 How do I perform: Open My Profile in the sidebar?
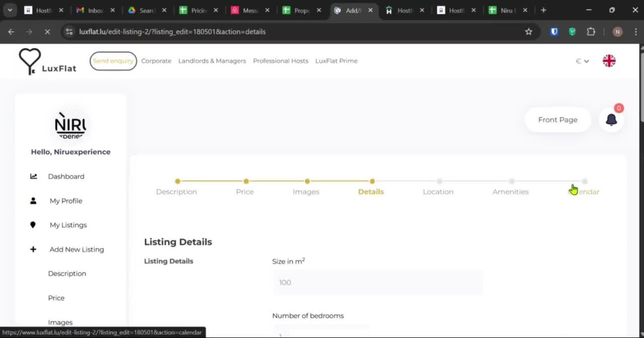click(66, 201)
